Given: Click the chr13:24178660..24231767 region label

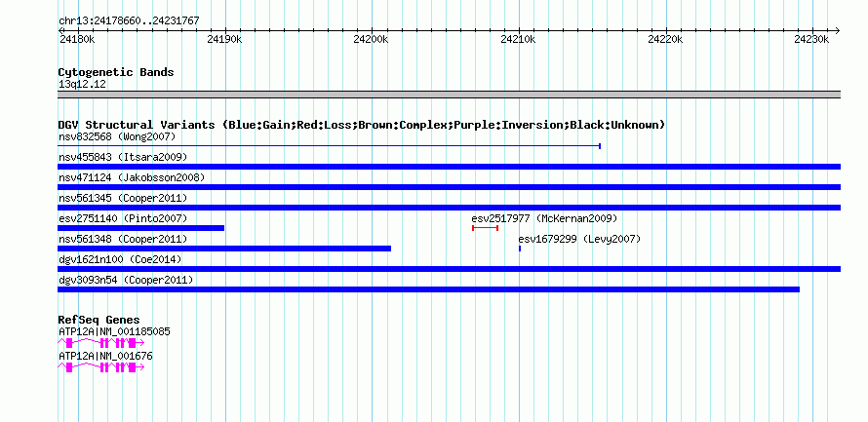Looking at the screenshot, I should pos(129,21).
